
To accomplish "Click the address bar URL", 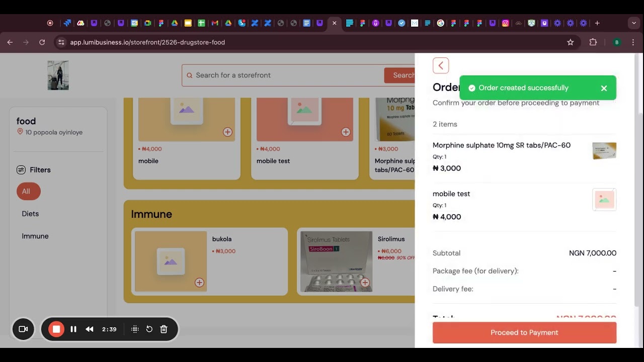I will pyautogui.click(x=147, y=42).
